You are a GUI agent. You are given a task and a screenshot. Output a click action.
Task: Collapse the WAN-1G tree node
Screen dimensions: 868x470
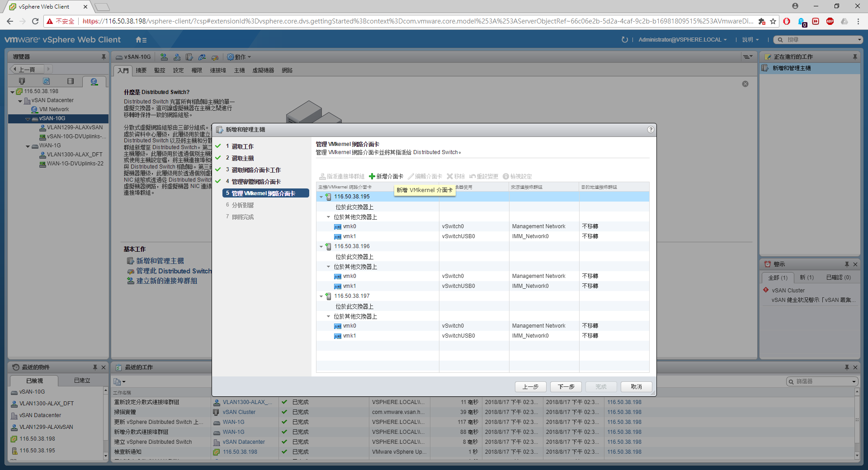click(x=28, y=146)
